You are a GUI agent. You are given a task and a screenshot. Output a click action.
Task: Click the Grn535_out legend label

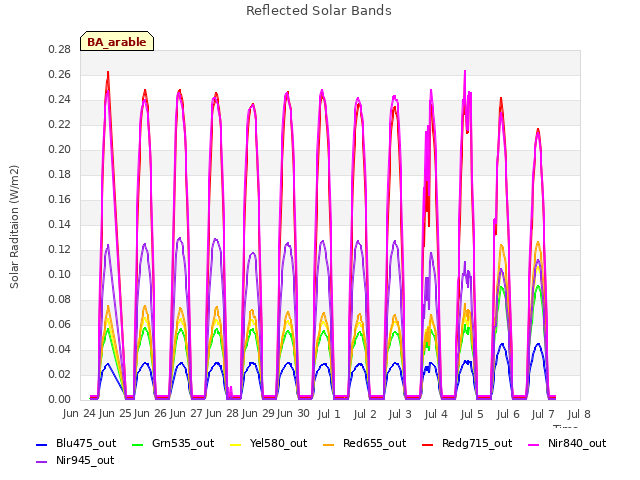[183, 443]
